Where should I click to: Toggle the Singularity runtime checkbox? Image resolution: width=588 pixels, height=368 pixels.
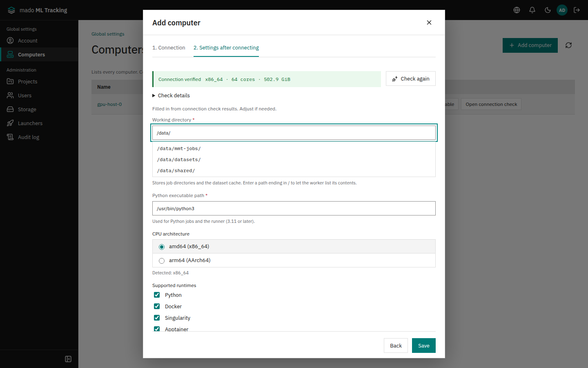tap(157, 318)
